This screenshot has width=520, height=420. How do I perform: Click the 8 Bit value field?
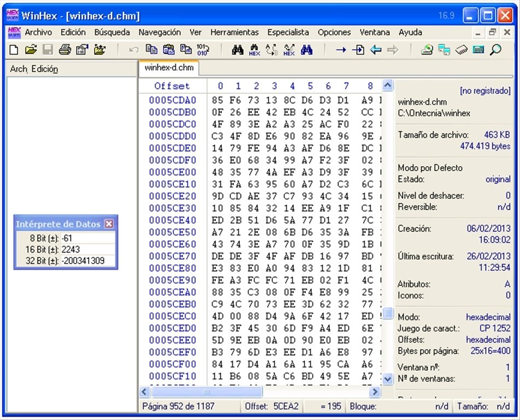pyautogui.click(x=88, y=238)
